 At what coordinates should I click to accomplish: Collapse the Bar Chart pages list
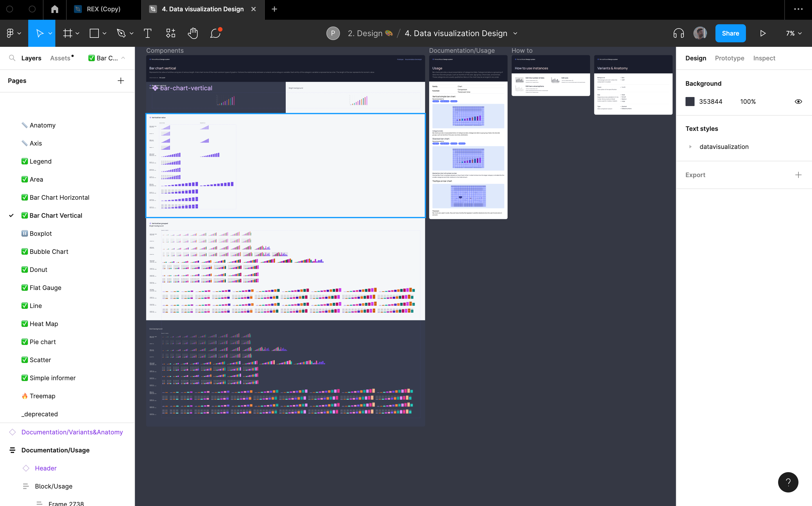tap(123, 58)
